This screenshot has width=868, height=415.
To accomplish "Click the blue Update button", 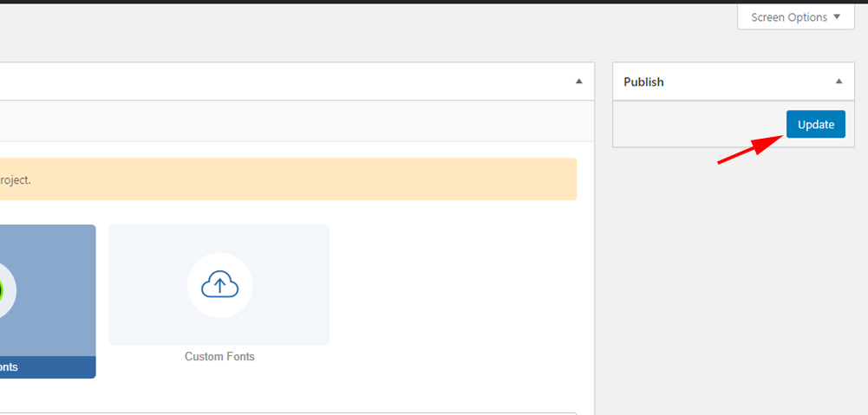I will tap(815, 125).
